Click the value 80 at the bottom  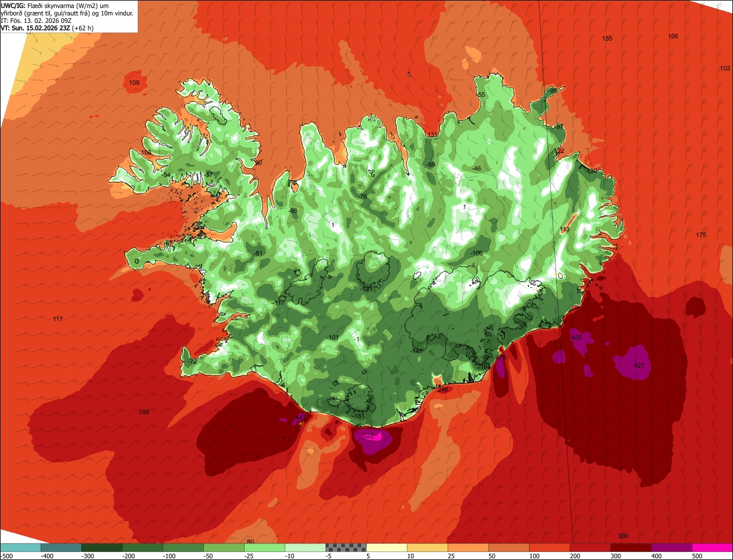coord(250,542)
